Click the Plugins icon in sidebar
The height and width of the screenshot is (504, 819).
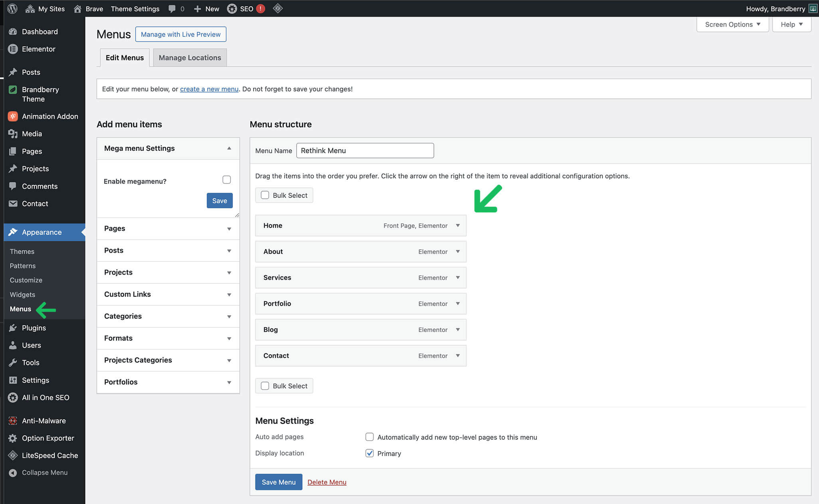pos(13,328)
